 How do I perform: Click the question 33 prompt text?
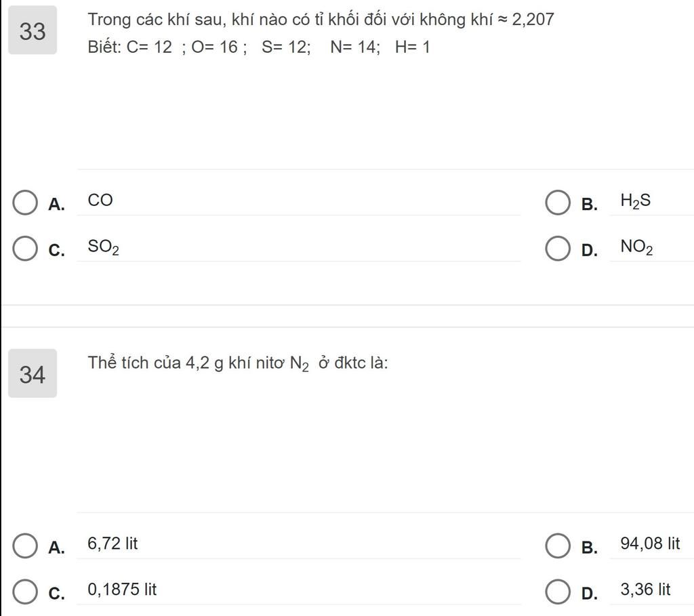(321, 33)
